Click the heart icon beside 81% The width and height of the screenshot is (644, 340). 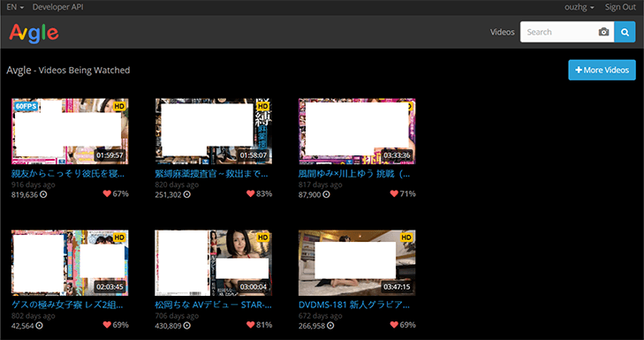click(x=251, y=325)
